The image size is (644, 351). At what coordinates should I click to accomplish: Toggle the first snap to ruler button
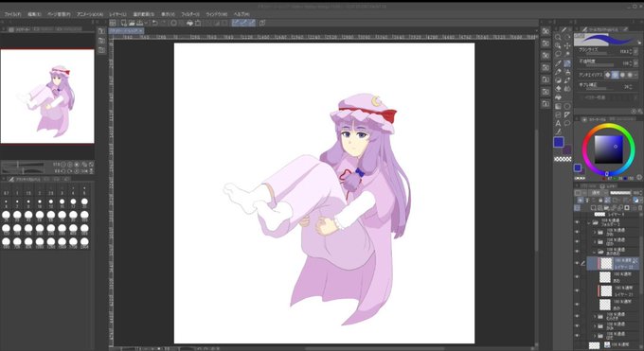(235, 23)
